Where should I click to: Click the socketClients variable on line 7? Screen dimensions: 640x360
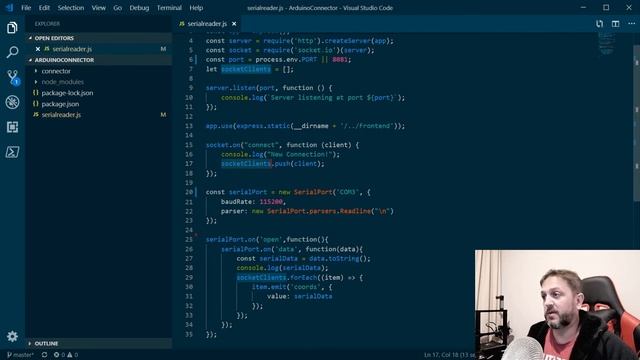click(246, 69)
